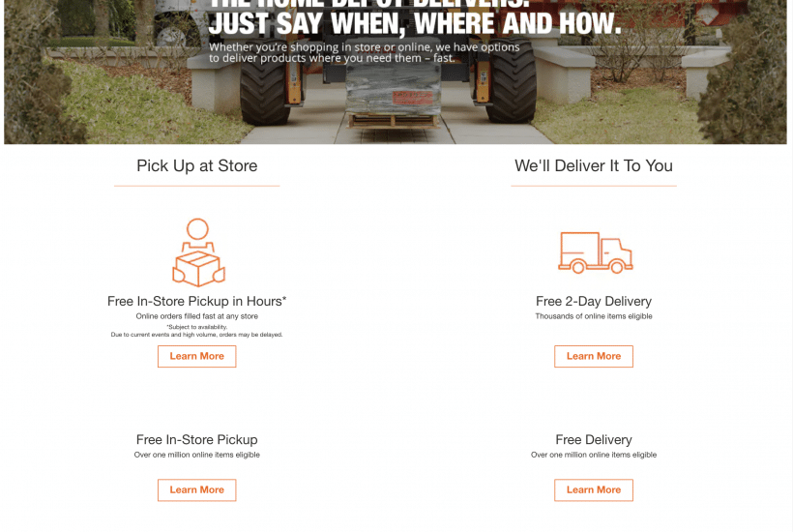Click the Just Say When, Where And How headline
Viewport: 793px width, 532px height.
pos(415,23)
